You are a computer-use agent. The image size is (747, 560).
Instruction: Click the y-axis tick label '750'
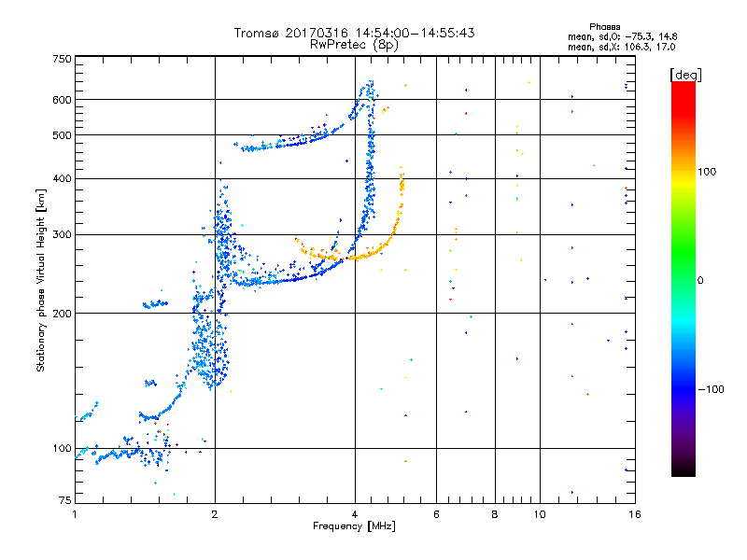pos(62,59)
